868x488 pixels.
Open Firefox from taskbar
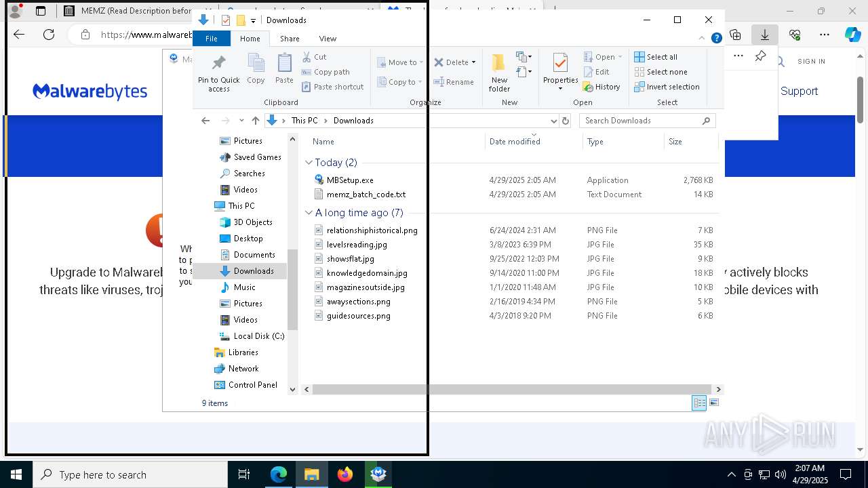[x=345, y=474]
